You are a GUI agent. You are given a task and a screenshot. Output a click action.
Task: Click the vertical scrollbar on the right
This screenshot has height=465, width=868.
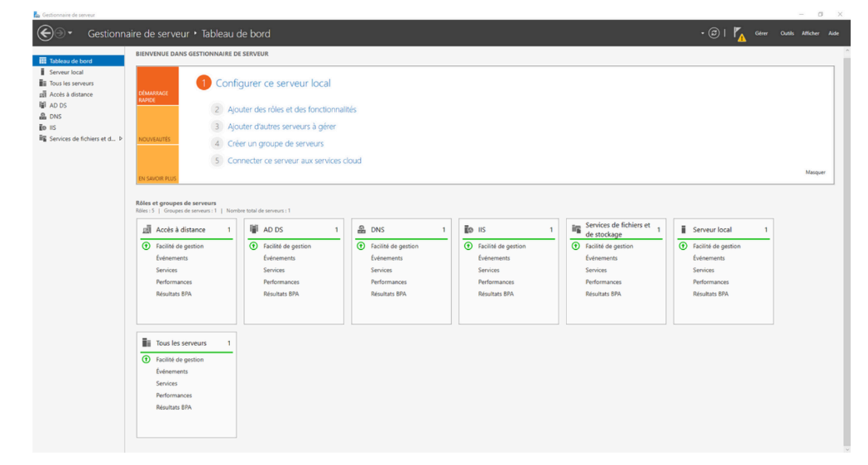pyautogui.click(x=846, y=248)
